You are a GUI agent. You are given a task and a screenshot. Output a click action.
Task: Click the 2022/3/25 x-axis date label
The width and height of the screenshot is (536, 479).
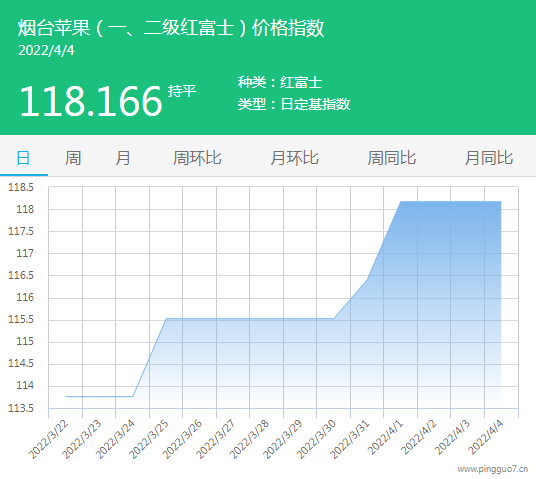(149, 439)
